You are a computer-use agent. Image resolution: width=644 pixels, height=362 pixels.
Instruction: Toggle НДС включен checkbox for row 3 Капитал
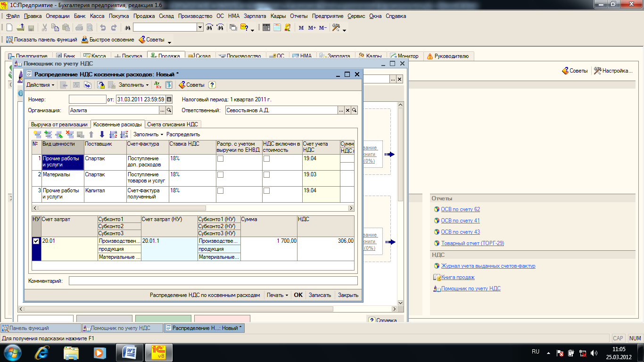coord(266,191)
